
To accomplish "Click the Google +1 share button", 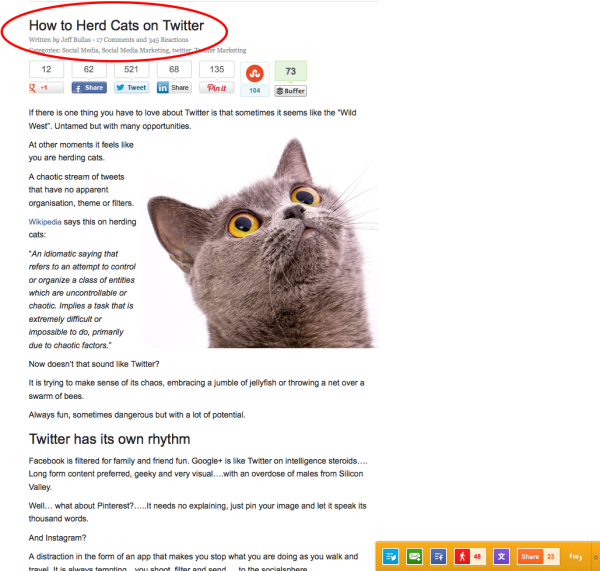I will pyautogui.click(x=46, y=88).
